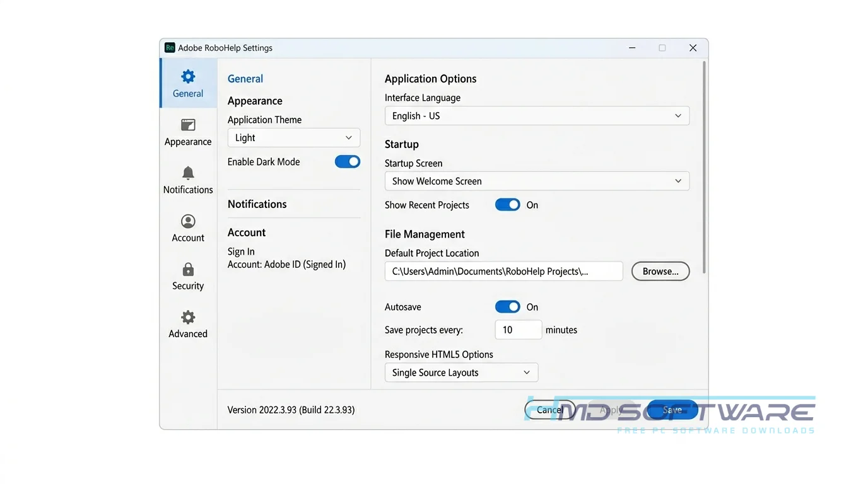
Task: Click the save interval minutes field
Action: click(519, 330)
